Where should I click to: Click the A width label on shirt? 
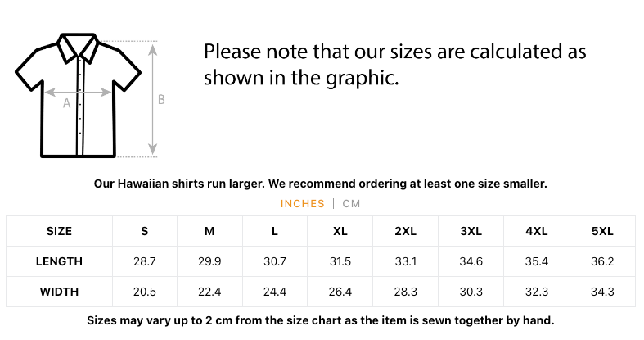point(67,103)
